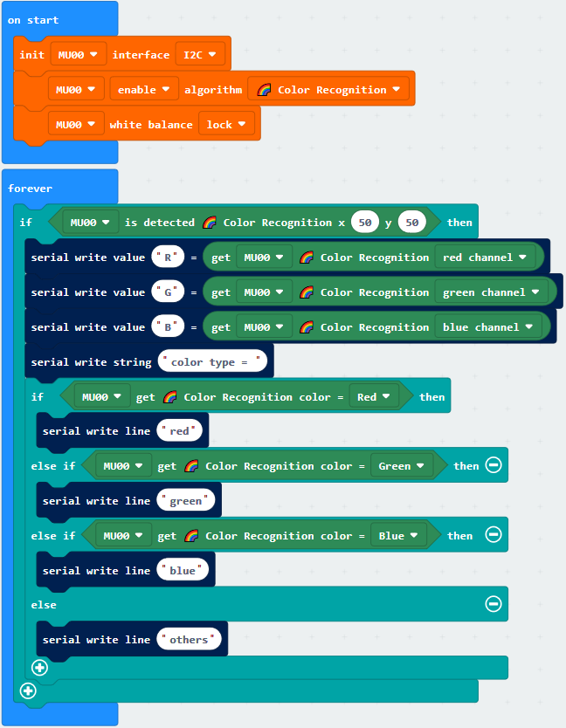
Task: Select the 'forever' block header
Action: pyautogui.click(x=30, y=189)
